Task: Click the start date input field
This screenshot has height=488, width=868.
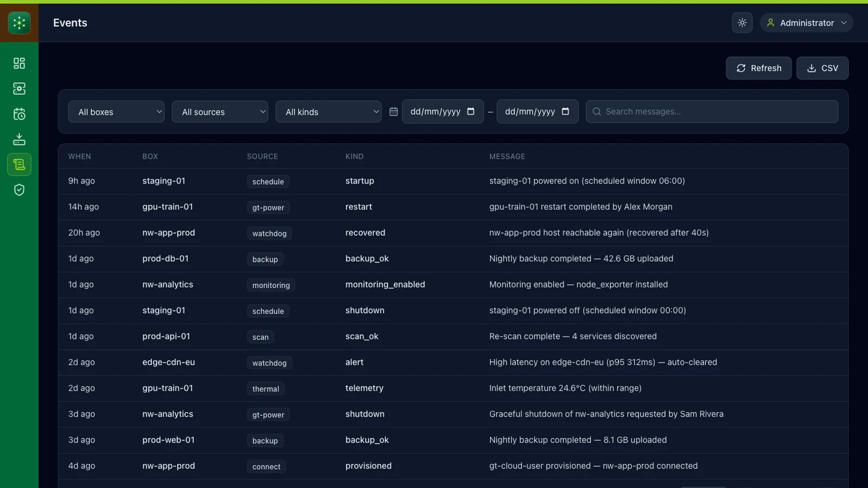Action: coord(443,112)
